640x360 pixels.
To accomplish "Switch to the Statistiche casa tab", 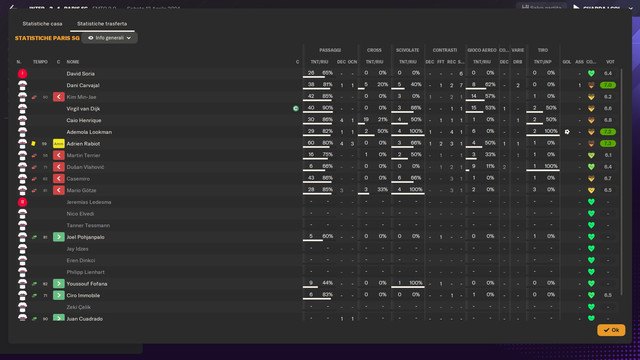I will pyautogui.click(x=42, y=24).
